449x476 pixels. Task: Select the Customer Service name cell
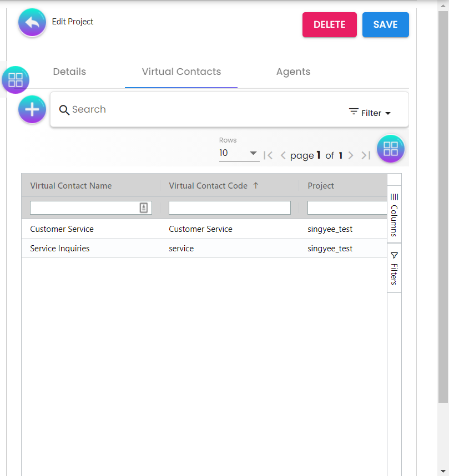(62, 229)
